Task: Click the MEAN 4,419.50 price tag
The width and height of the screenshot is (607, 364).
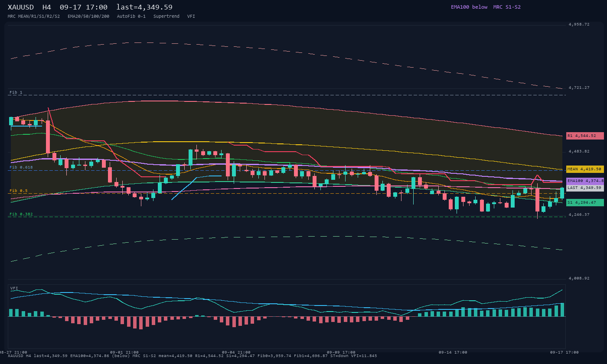Action: [x=585, y=169]
